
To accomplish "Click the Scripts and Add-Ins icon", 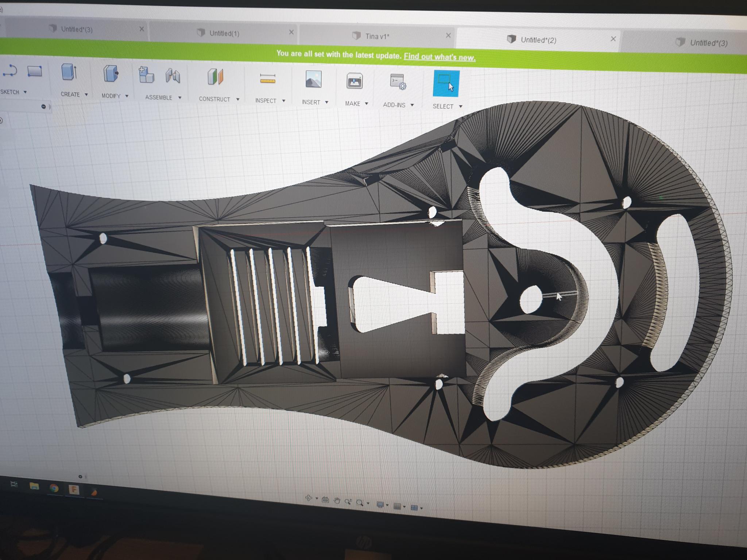I will click(x=398, y=82).
